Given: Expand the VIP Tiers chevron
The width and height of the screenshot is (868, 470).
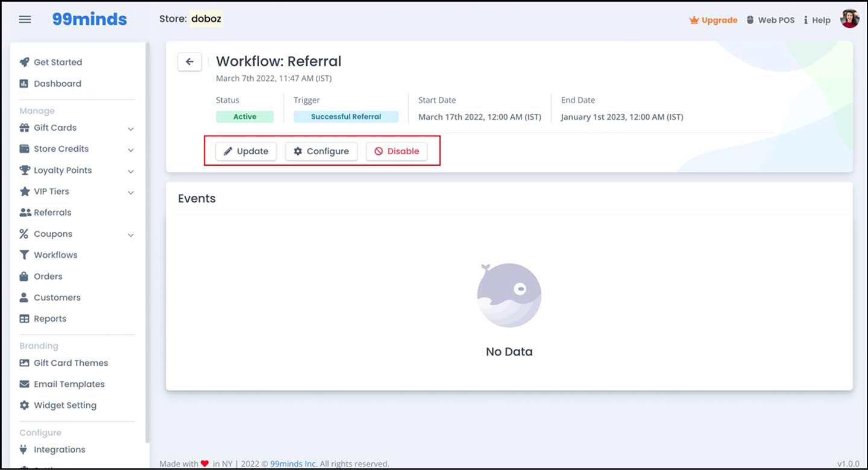Looking at the screenshot, I should 131,192.
